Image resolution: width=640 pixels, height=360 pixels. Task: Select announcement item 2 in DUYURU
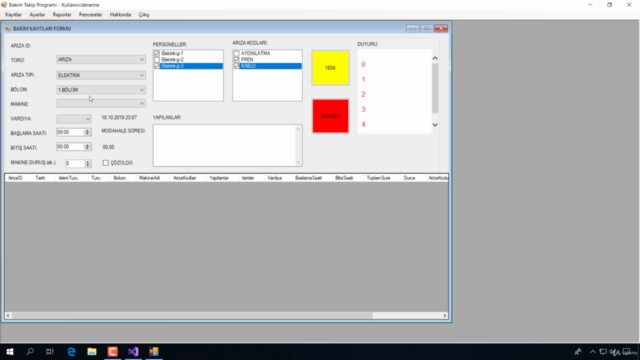(363, 94)
